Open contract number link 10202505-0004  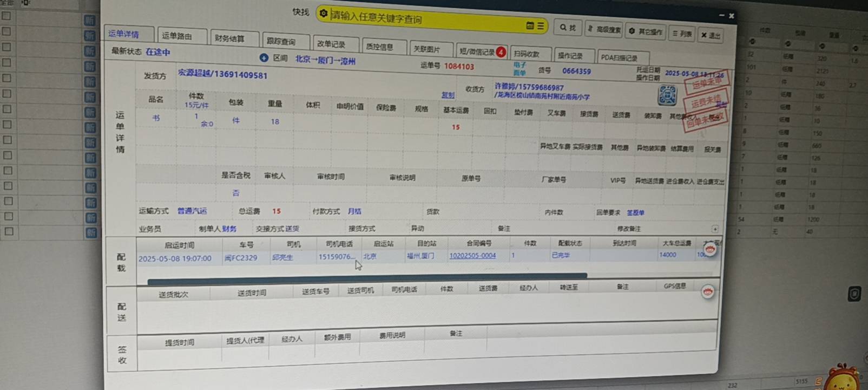pyautogui.click(x=472, y=256)
